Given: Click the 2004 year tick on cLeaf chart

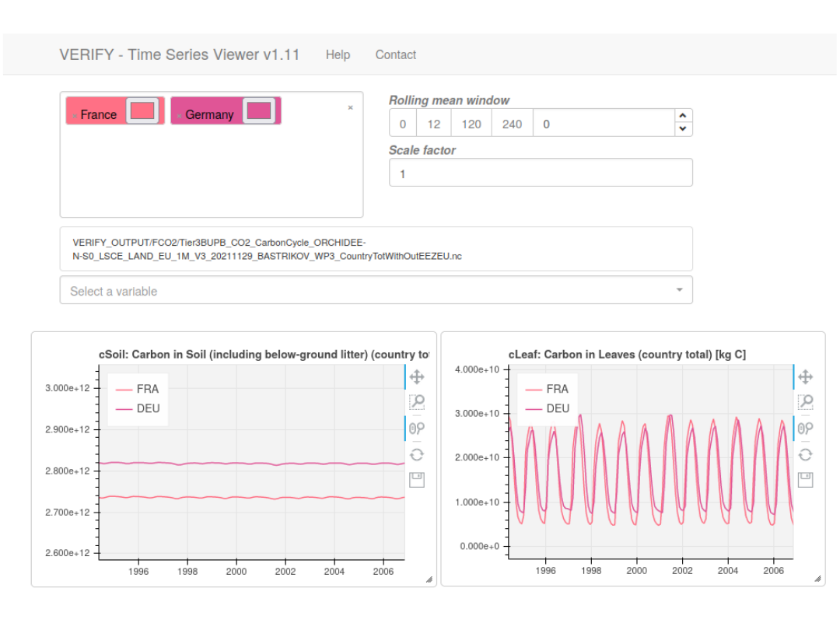Looking at the screenshot, I should click(728, 571).
